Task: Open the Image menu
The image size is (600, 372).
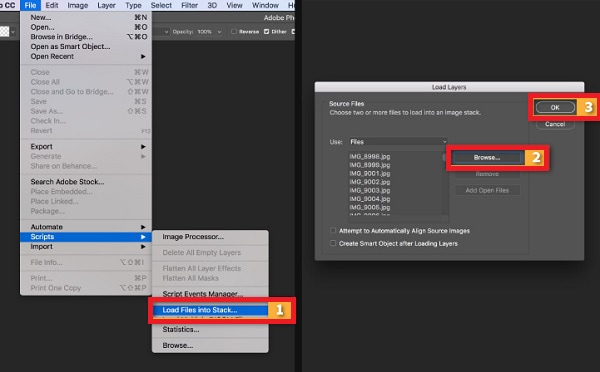Action: point(78,5)
